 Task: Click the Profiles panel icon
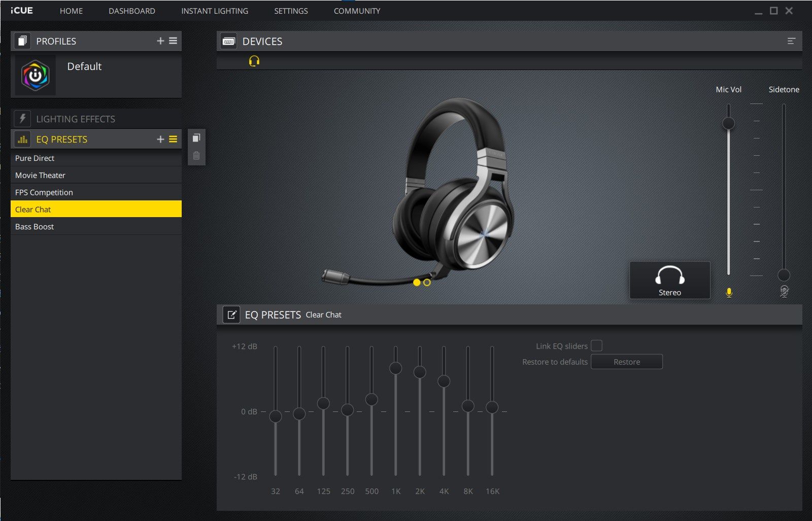[22, 41]
